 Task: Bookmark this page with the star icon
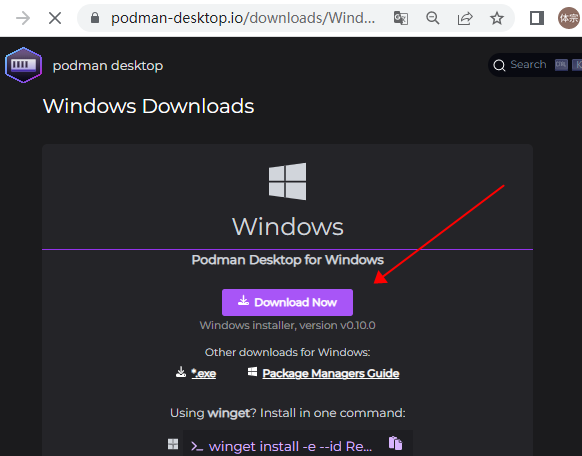497,18
